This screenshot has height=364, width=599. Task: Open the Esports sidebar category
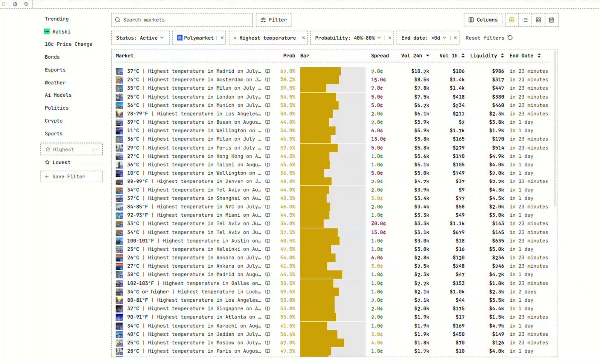(x=55, y=70)
